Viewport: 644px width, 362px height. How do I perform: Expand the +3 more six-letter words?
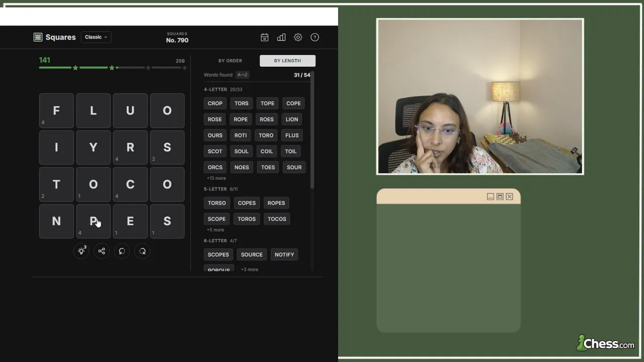[x=250, y=269]
